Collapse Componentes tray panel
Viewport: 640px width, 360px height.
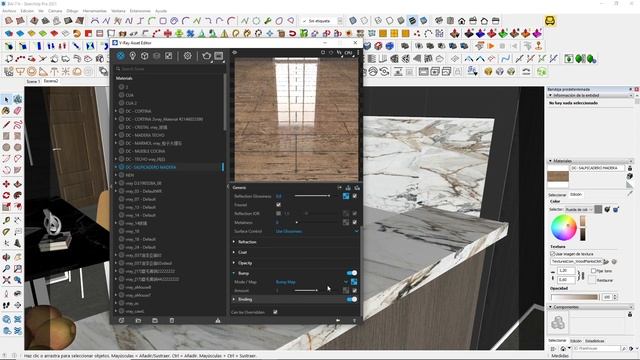(550, 307)
